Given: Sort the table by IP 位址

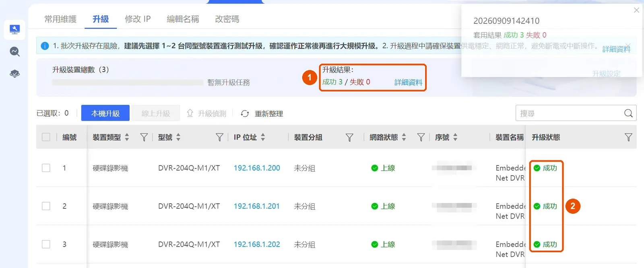Looking at the screenshot, I should coord(263,137).
